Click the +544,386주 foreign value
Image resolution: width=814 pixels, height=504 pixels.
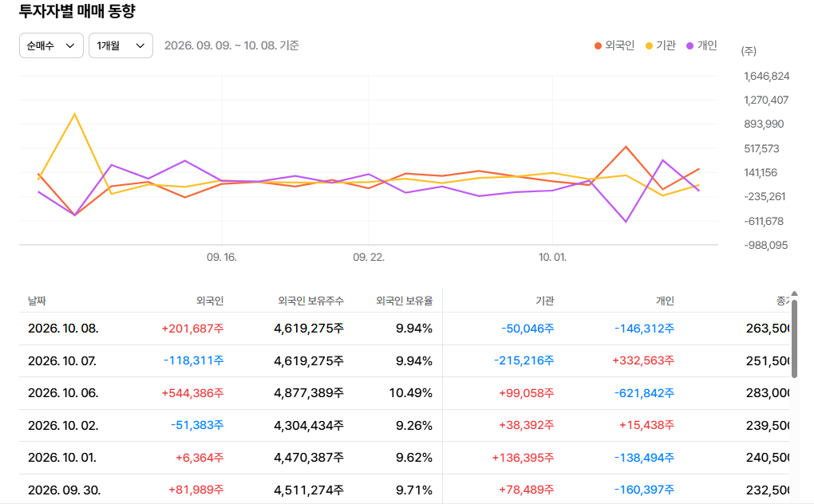click(x=192, y=393)
